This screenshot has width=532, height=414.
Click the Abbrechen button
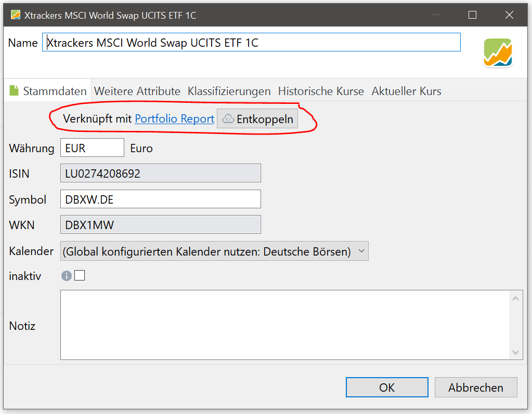point(476,387)
